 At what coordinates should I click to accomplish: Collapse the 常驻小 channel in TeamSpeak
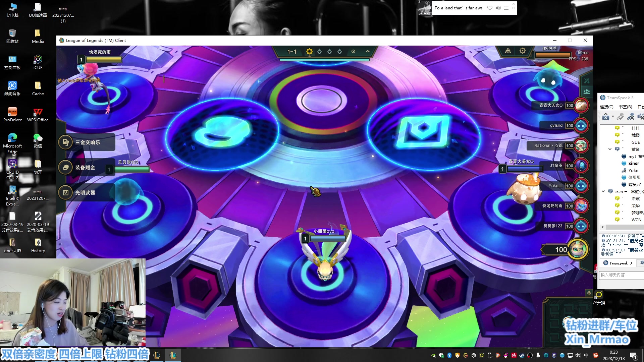pyautogui.click(x=603, y=191)
